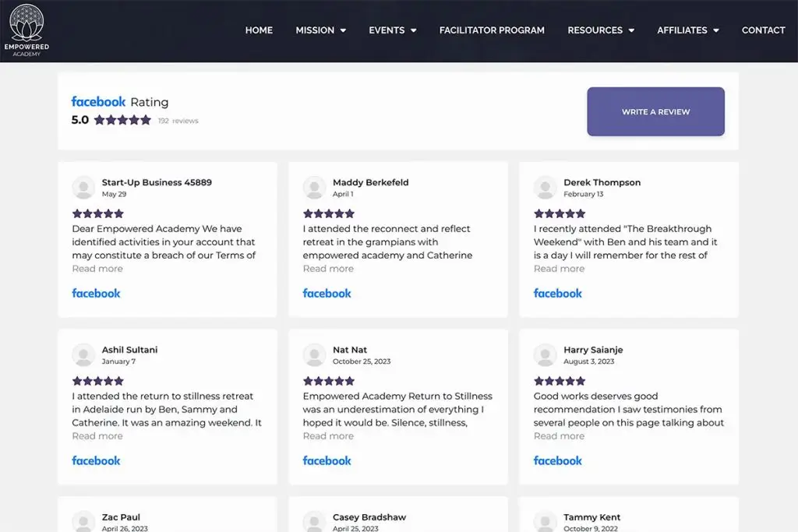Click star rating in Maddy Berkefeld review
Image resolution: width=798 pixels, height=532 pixels.
pyautogui.click(x=329, y=213)
